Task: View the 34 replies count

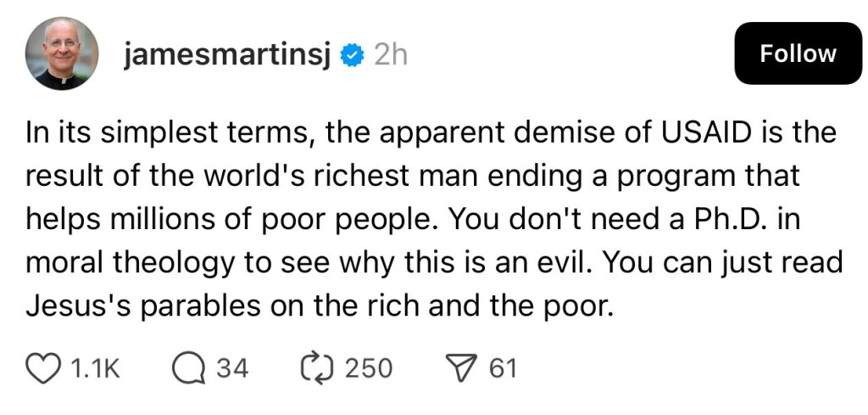Action: point(231,368)
